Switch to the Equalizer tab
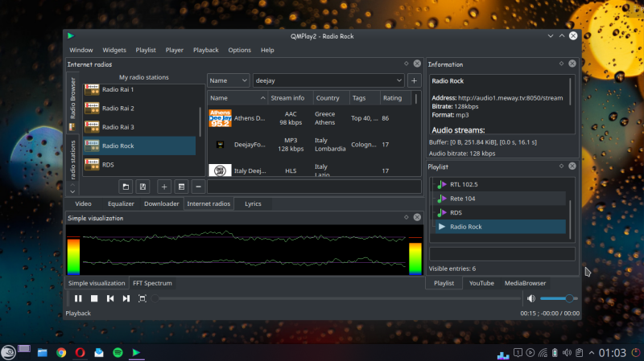This screenshot has width=644, height=361. (121, 204)
